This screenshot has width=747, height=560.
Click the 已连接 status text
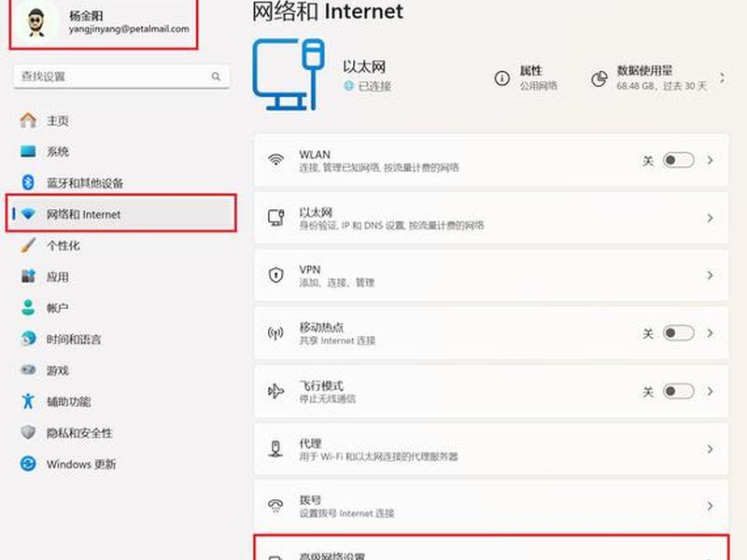point(374,86)
